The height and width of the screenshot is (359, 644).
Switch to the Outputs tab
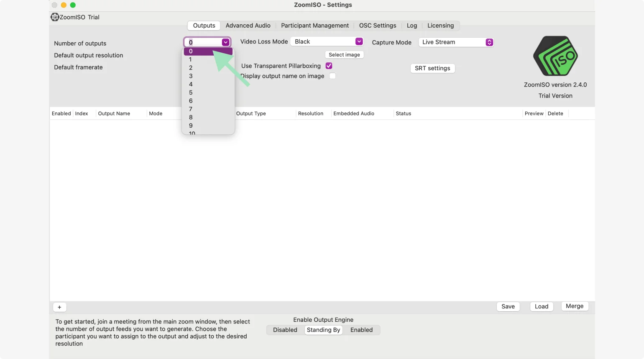204,26
